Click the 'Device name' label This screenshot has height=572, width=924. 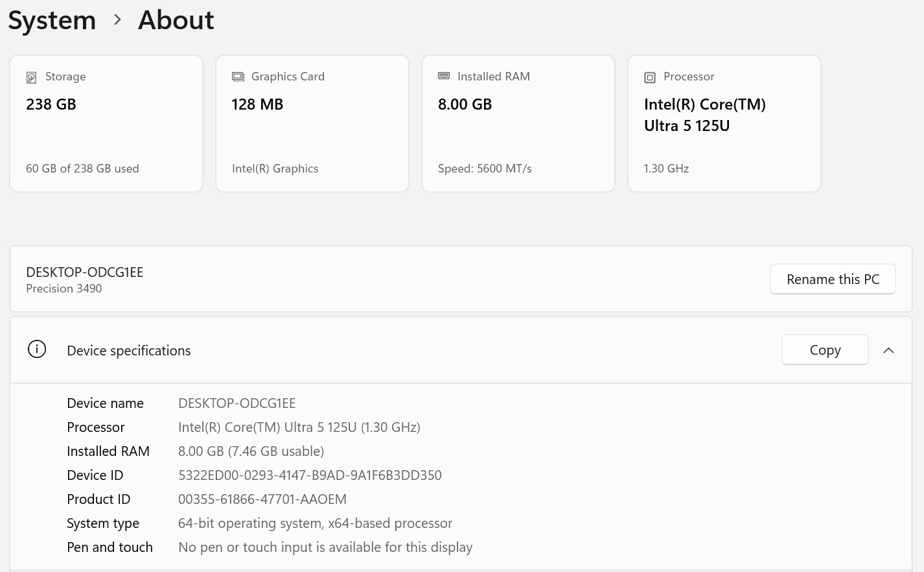[106, 403]
